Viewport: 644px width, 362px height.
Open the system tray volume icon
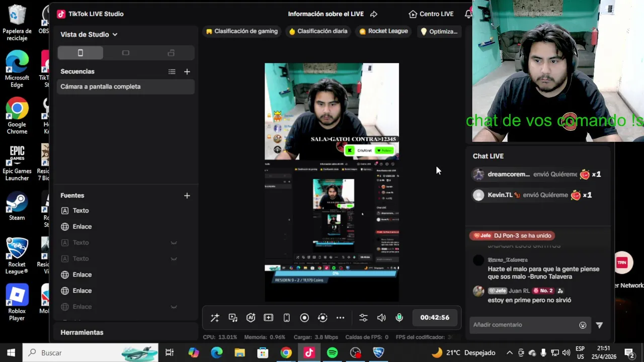[566, 353]
